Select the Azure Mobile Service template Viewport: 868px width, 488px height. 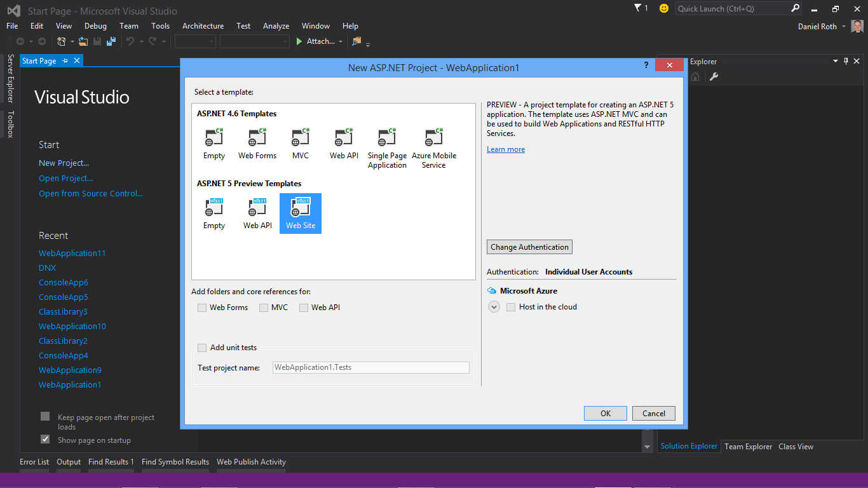click(x=434, y=148)
